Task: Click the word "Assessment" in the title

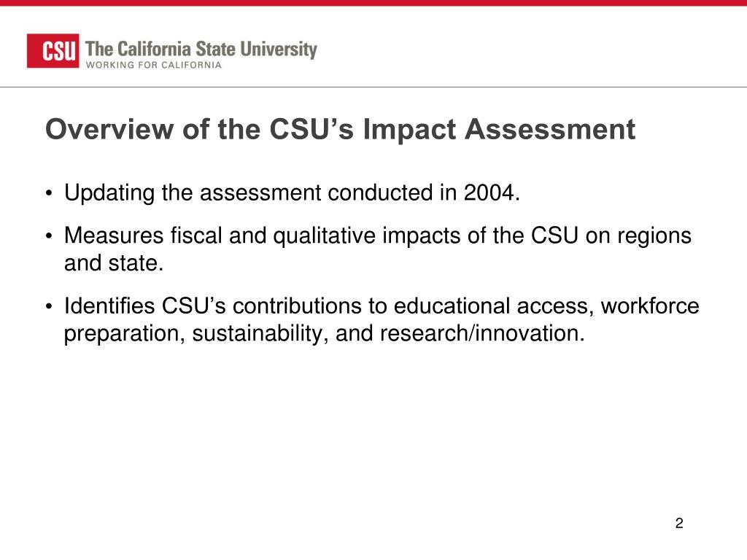Action: click(550, 130)
